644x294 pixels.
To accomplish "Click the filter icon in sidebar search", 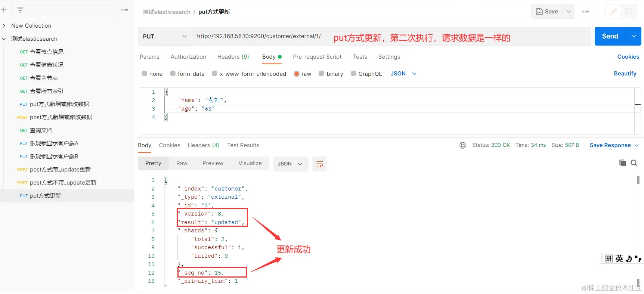I will pos(20,10).
